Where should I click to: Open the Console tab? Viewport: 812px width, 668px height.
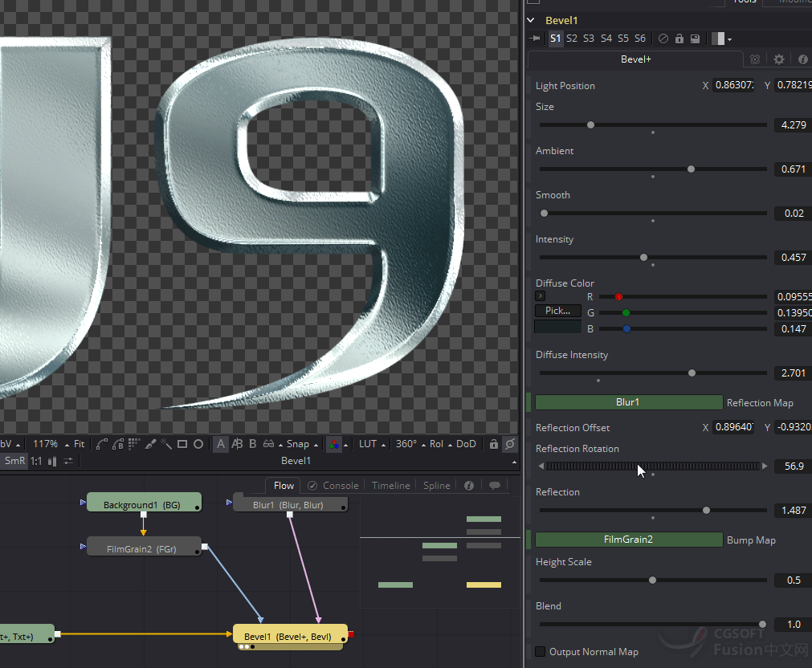(333, 486)
